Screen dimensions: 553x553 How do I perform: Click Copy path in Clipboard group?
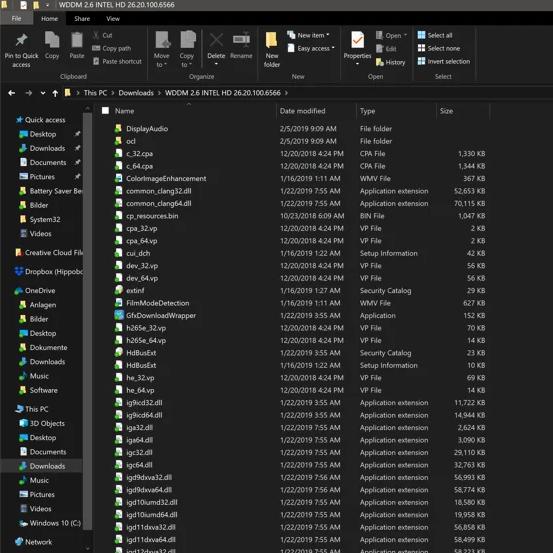pyautogui.click(x=111, y=48)
